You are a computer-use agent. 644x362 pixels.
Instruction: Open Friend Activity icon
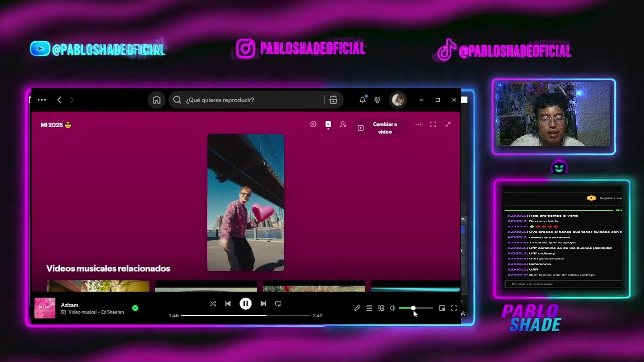(377, 100)
